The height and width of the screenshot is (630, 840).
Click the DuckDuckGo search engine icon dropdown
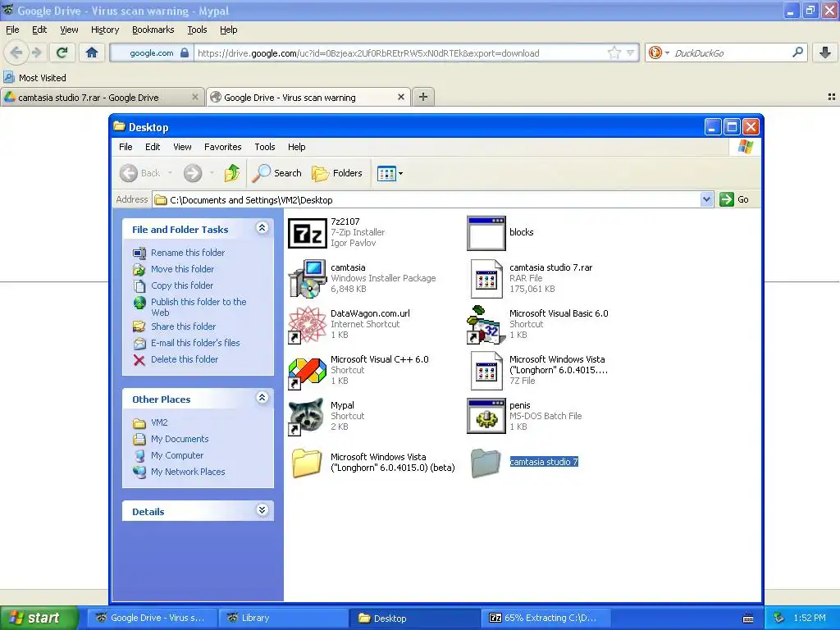pos(659,53)
